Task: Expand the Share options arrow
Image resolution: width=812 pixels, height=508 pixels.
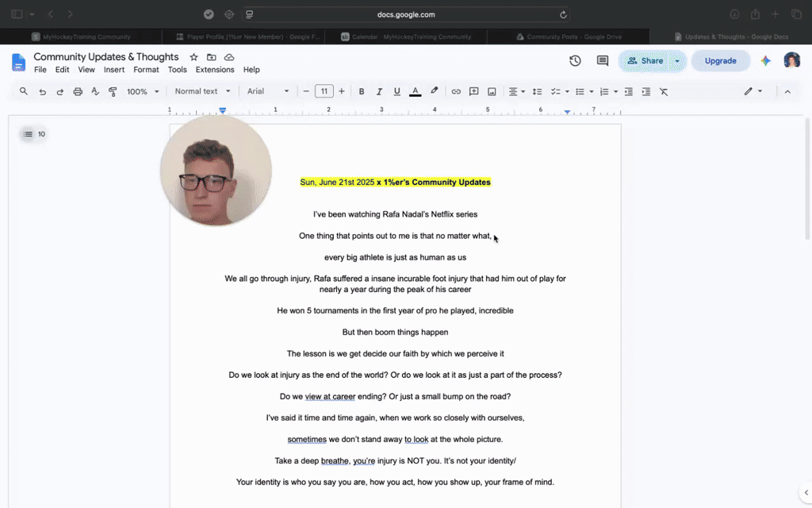Action: click(677, 60)
